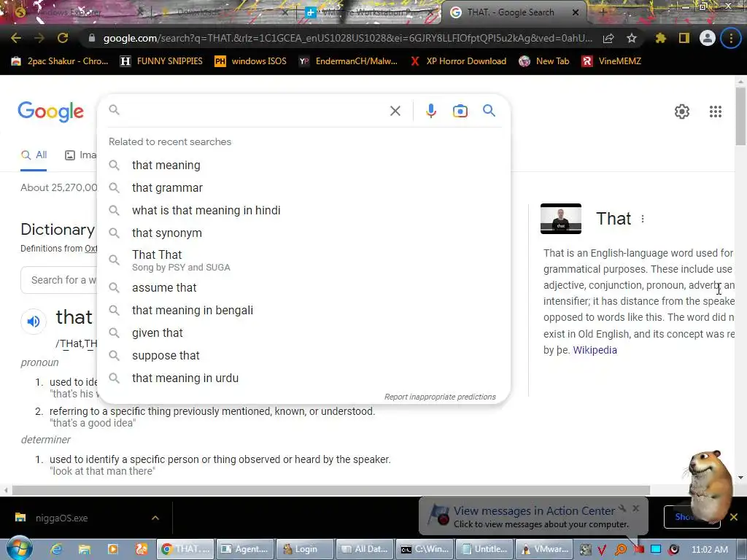Switch to C:\Win... command prompt taskbar

coord(425,549)
